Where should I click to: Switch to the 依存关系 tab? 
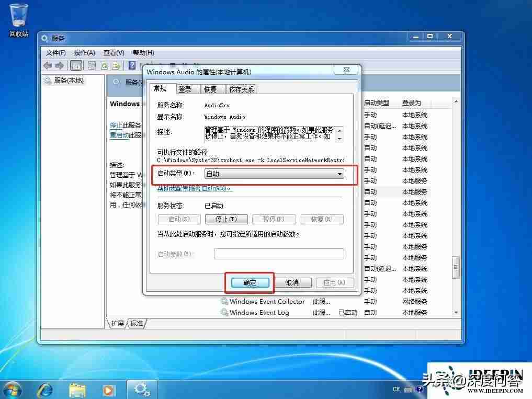pyautogui.click(x=241, y=89)
